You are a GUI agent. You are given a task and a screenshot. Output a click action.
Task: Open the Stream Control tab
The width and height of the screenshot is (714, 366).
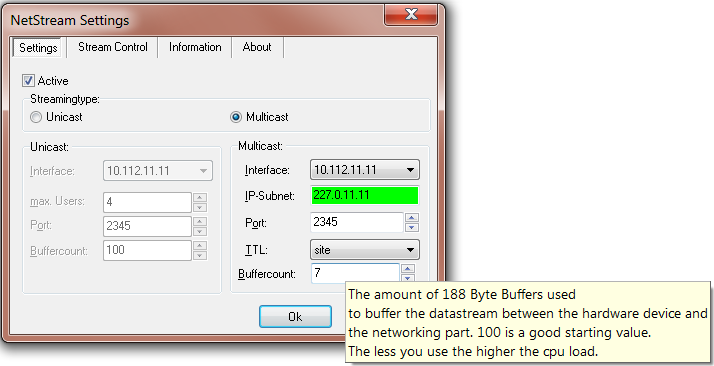112,47
